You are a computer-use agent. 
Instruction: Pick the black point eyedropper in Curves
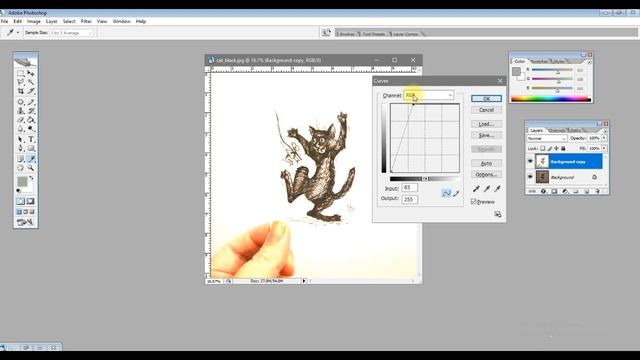pyautogui.click(x=476, y=189)
